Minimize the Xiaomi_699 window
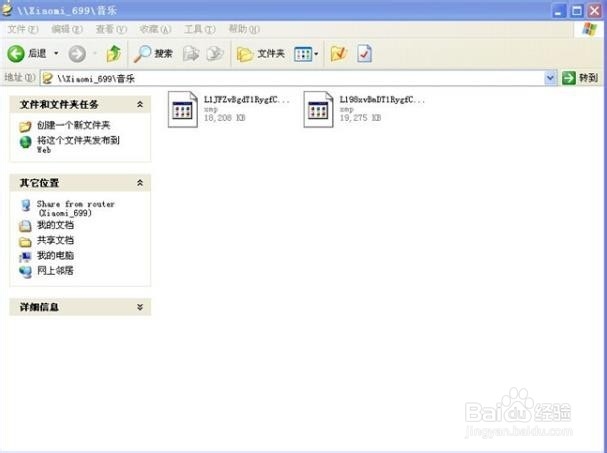The width and height of the screenshot is (607, 453). (558, 11)
